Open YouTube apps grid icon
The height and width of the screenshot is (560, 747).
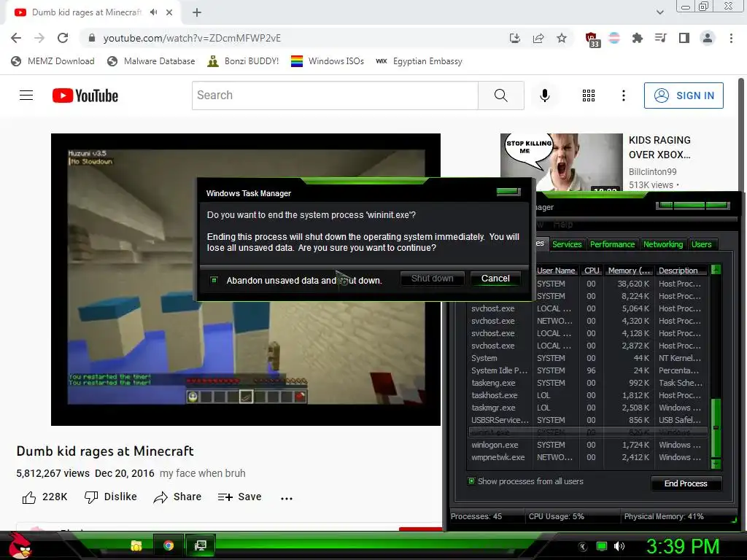(589, 96)
